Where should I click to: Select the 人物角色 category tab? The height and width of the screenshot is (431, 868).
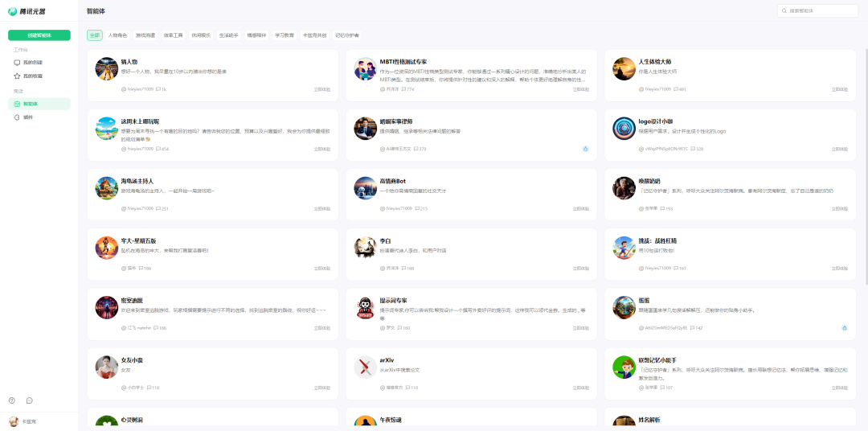click(x=118, y=35)
